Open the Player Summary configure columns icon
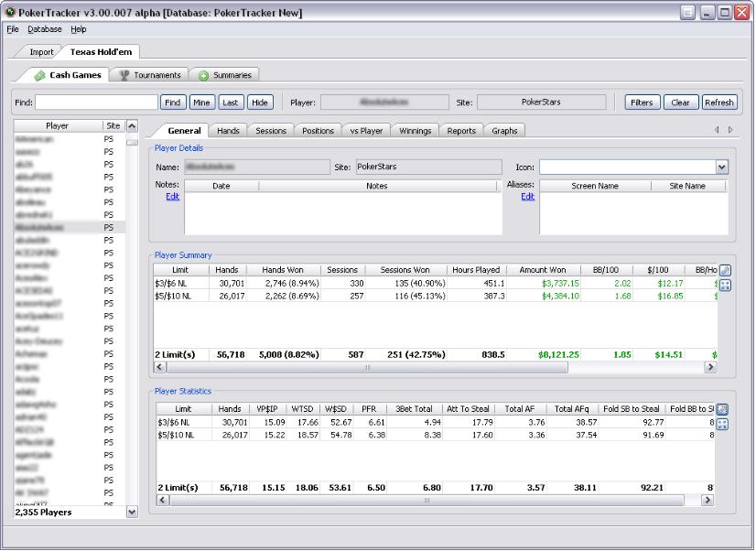 point(725,270)
